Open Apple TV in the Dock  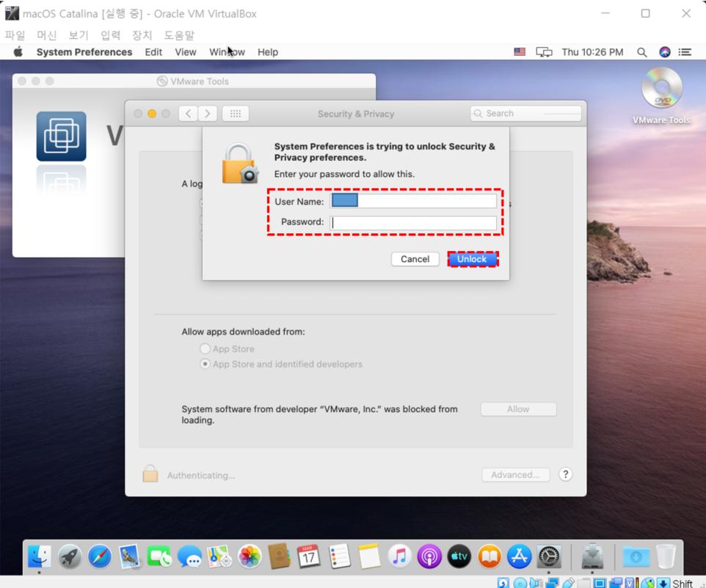point(459,556)
